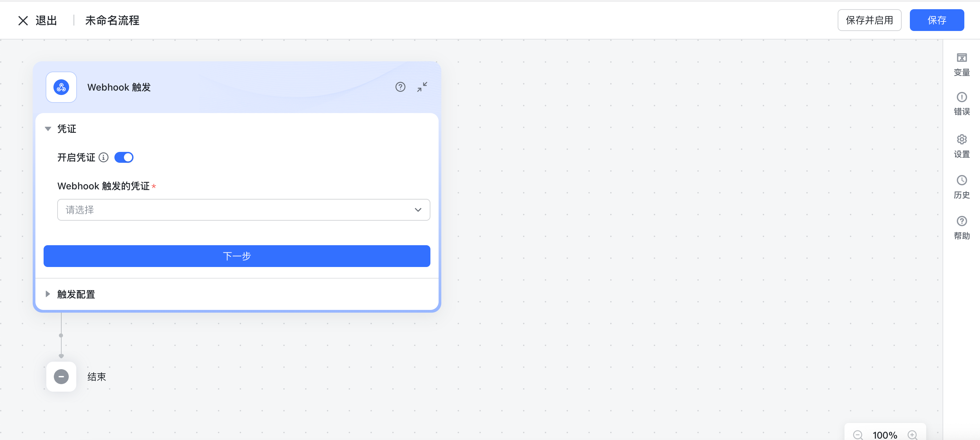Collapse the 凭证 section
The image size is (980, 440).
click(48, 129)
